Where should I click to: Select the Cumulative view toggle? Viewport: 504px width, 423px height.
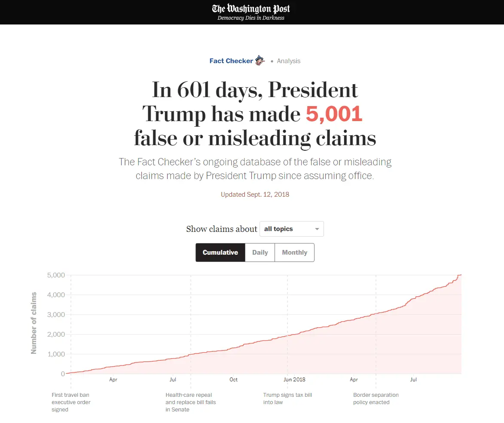[x=220, y=253]
